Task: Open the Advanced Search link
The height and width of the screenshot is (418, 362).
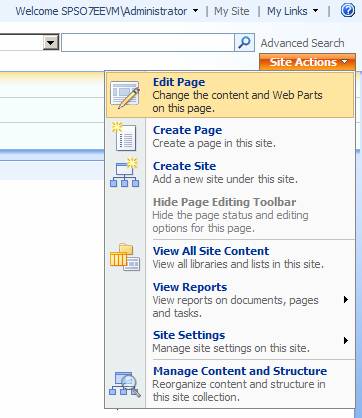Action: (302, 43)
